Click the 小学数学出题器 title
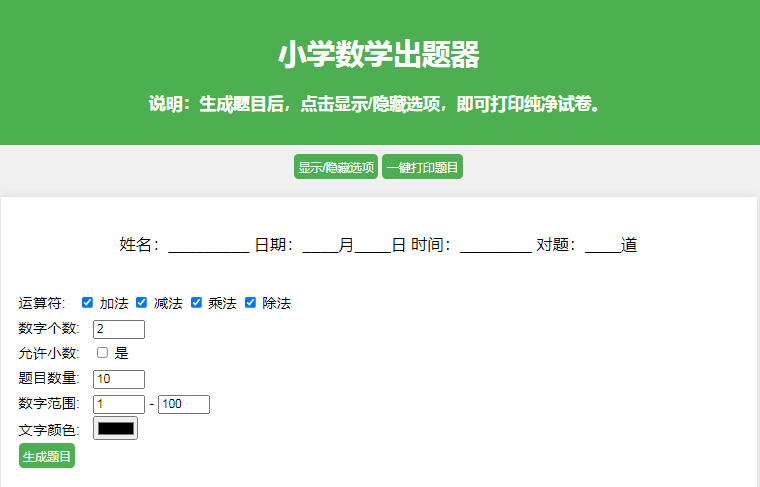Image resolution: width=760 pixels, height=487 pixels. point(379,54)
